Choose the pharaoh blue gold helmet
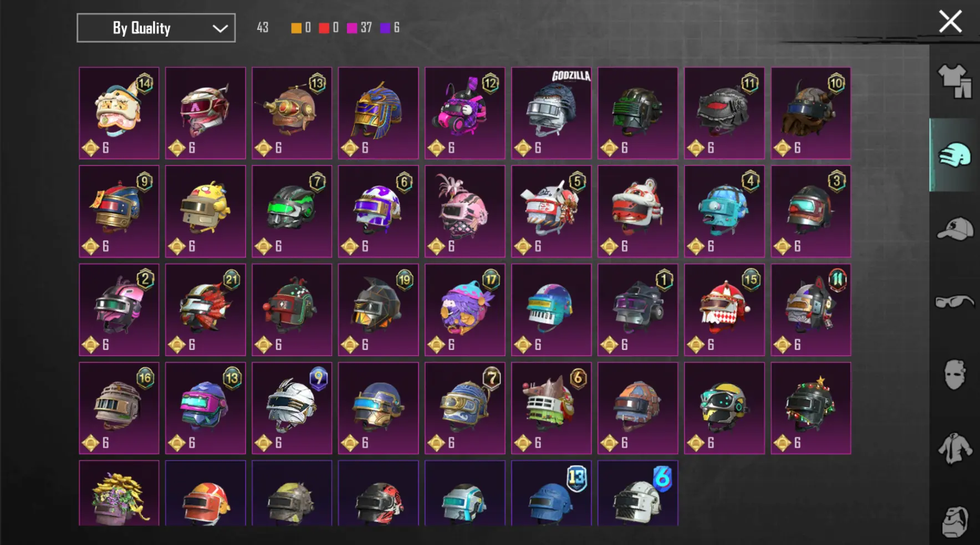This screenshot has width=980, height=545. [378, 113]
